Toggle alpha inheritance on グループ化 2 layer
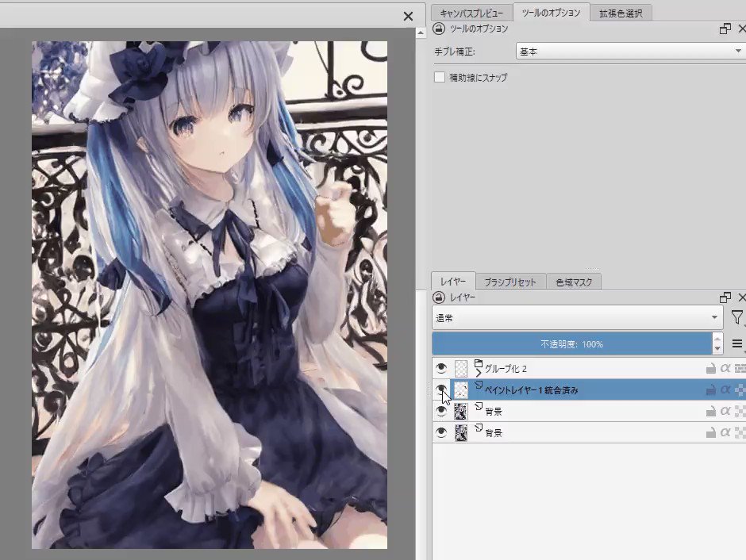 pyautogui.click(x=725, y=368)
